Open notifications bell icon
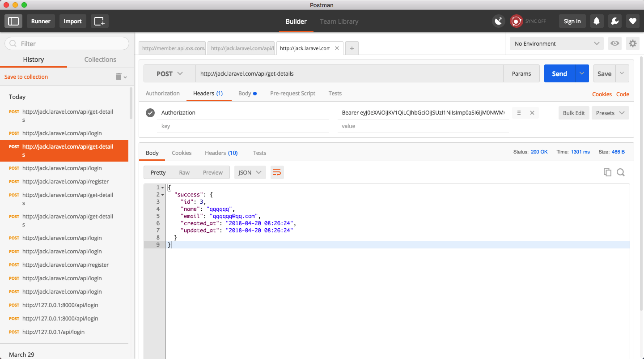 point(596,21)
